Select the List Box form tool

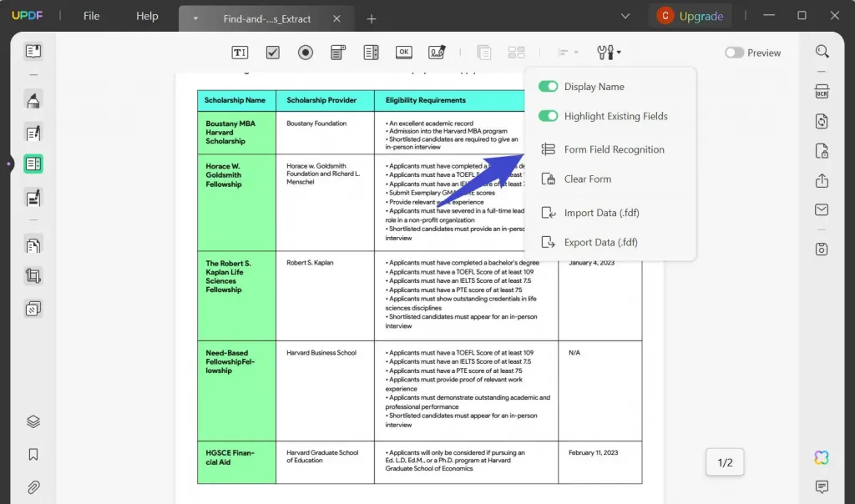[x=371, y=53]
